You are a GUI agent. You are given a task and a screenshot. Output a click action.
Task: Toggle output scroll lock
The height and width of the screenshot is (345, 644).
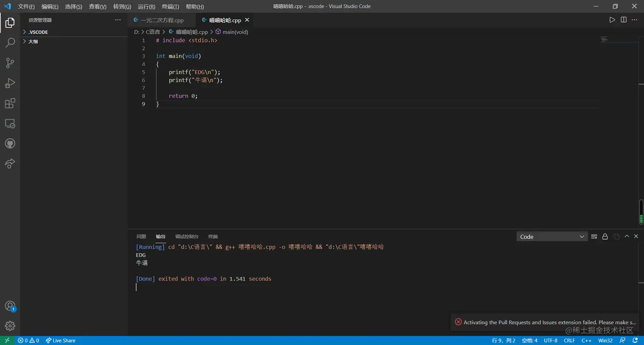click(x=605, y=237)
